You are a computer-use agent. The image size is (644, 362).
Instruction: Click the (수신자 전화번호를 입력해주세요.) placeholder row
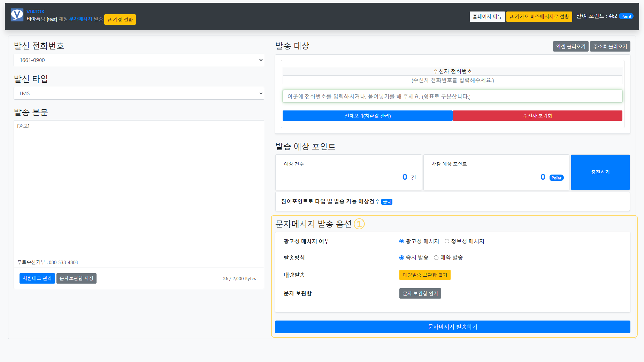coord(452,80)
